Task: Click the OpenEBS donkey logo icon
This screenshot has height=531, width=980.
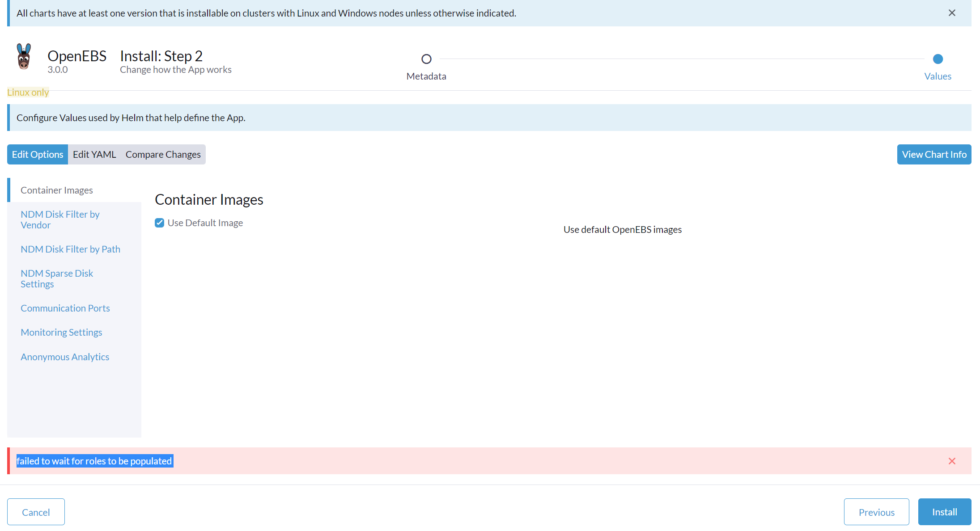Action: click(23, 57)
